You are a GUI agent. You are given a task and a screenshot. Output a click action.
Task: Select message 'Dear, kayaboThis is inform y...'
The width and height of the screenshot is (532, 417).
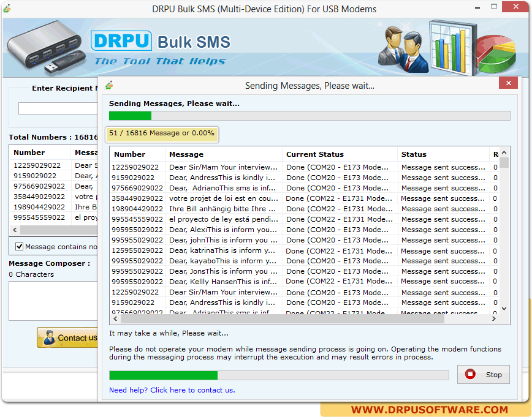click(223, 261)
